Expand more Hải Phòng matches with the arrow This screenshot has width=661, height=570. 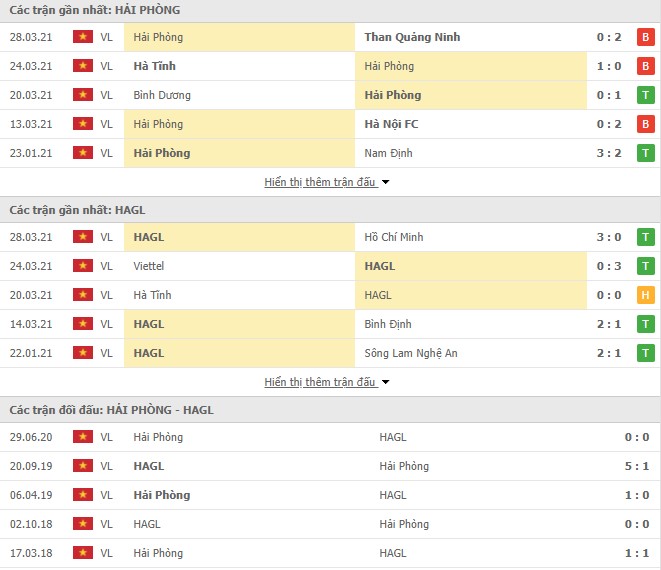386,183
